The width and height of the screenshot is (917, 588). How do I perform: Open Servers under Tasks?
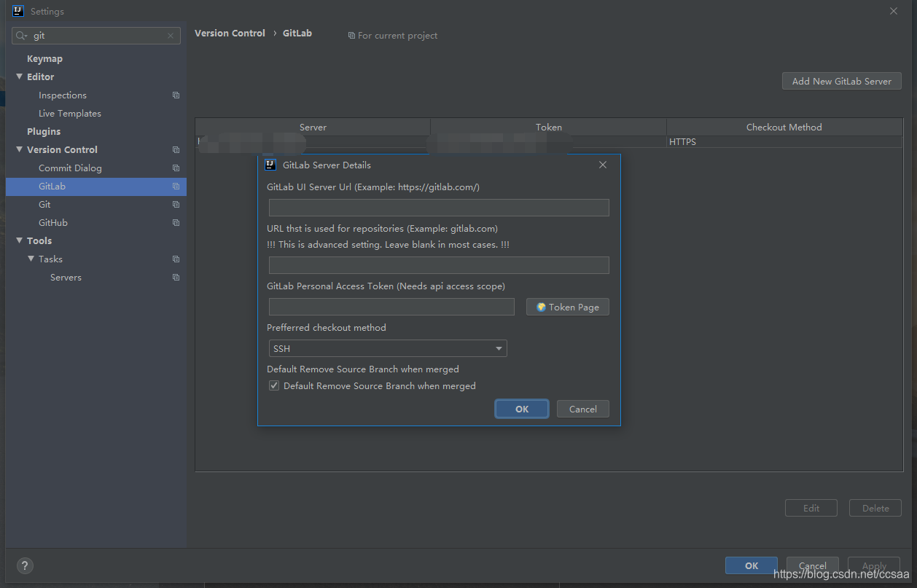pyautogui.click(x=66, y=278)
